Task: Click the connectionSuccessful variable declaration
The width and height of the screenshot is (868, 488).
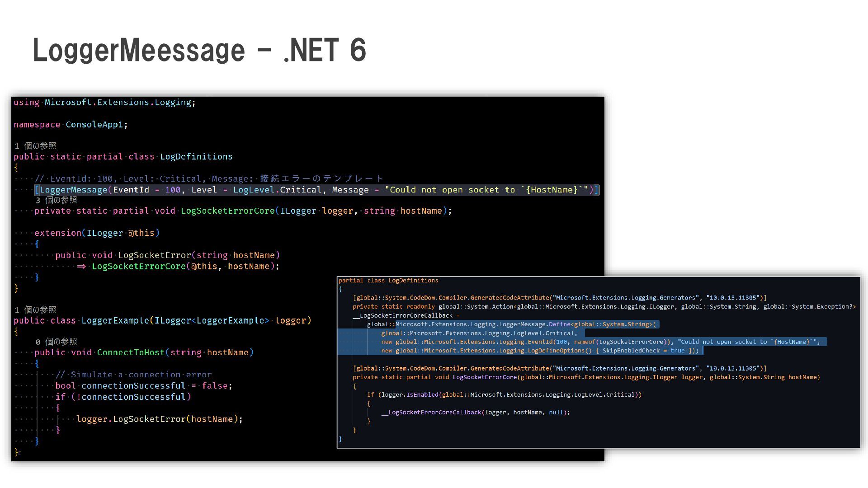Action: [133, 386]
